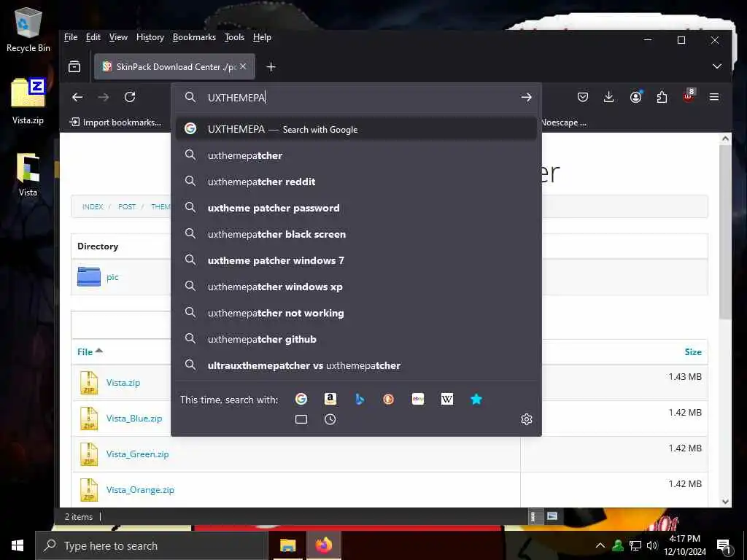Viewport: 747px width, 560px height.
Task: Open a new tab with plus button
Action: [x=271, y=67]
